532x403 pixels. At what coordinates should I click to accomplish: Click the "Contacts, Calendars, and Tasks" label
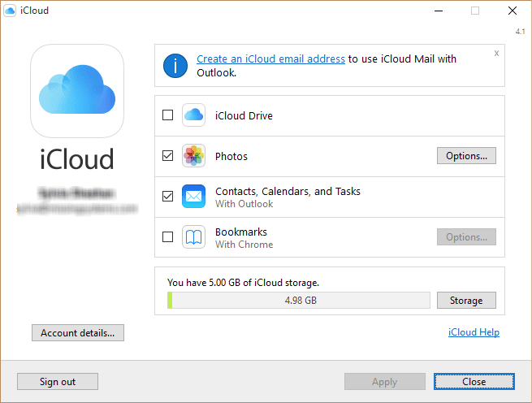pyautogui.click(x=288, y=192)
